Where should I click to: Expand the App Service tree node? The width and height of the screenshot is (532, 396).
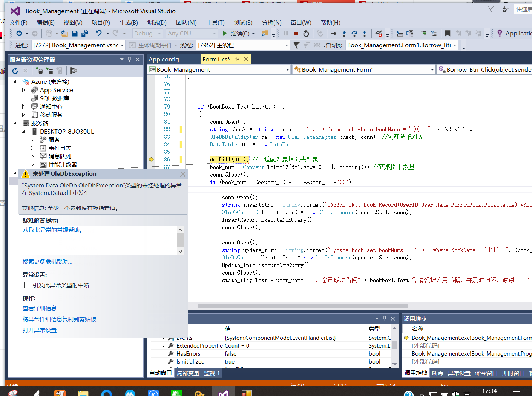[x=23, y=90]
